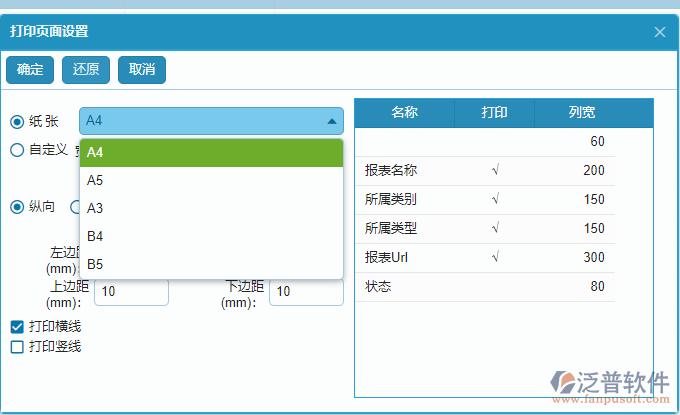Toggle print checkmark for 报表Url row

(495, 258)
